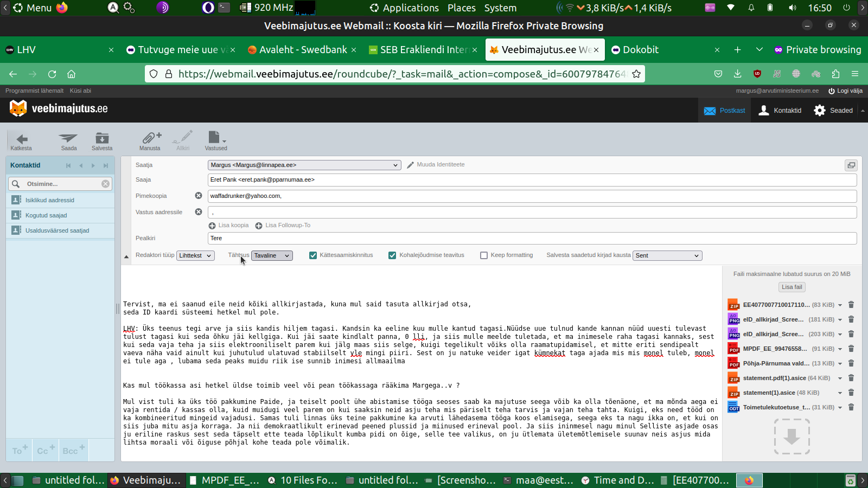Remove the Pimekoopia field
The height and width of the screenshot is (488, 868).
point(199,196)
